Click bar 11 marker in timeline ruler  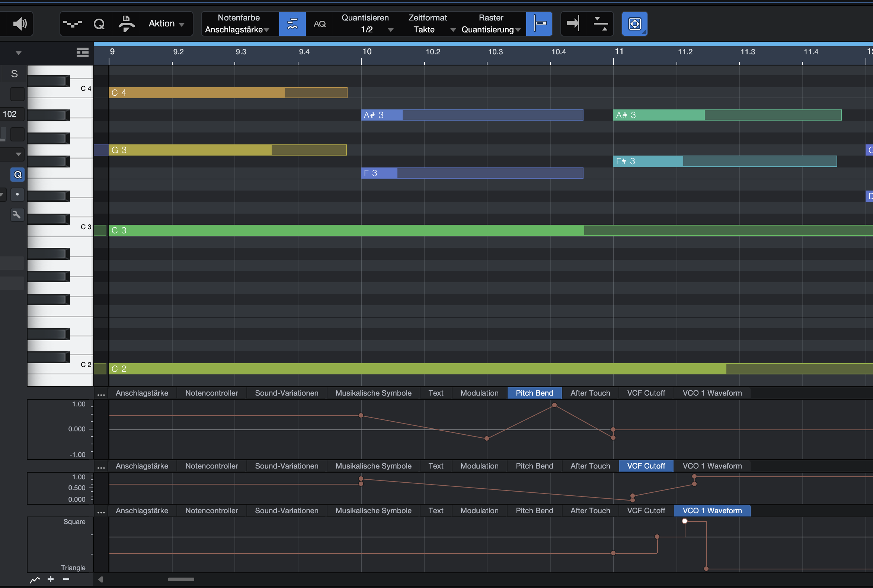[618, 52]
